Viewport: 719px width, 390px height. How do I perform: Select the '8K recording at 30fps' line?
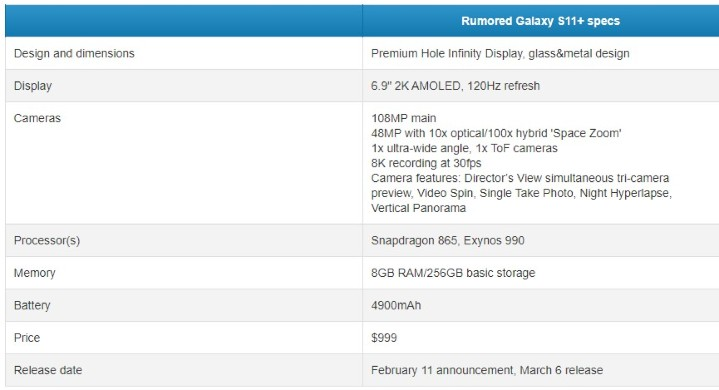426,163
